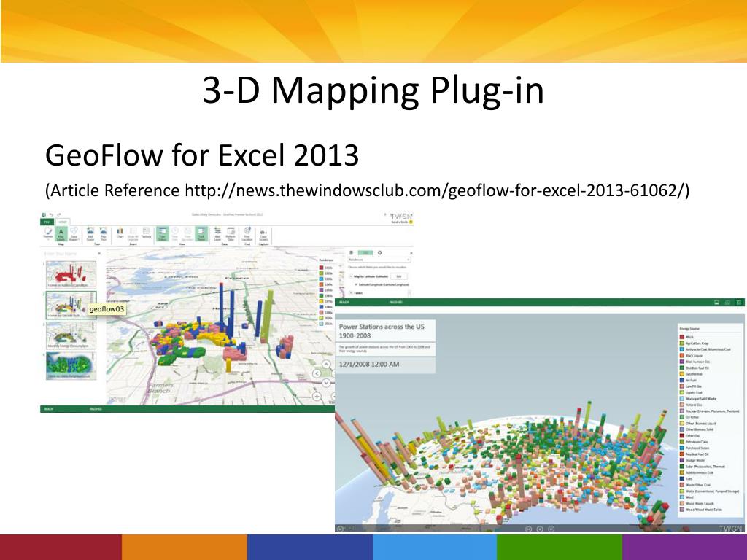Image resolution: width=747 pixels, height=560 pixels.
Task: Close the tour editor pane
Action: click(99, 253)
